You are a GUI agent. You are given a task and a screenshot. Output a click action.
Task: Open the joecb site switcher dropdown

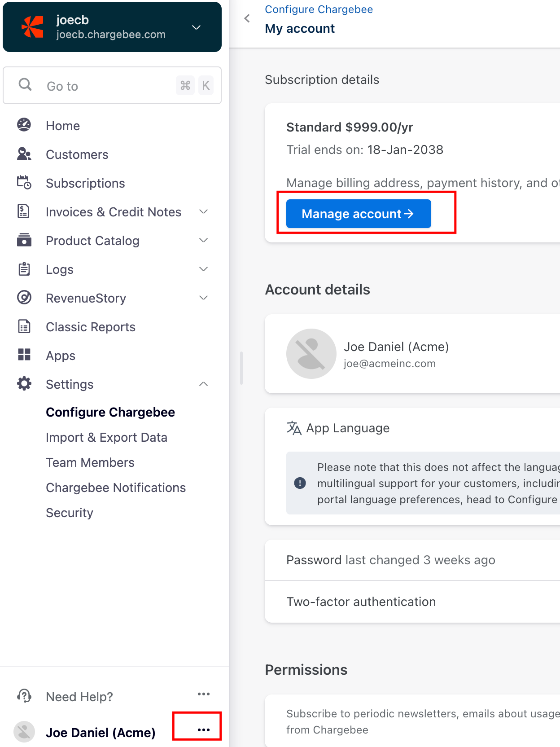tap(196, 27)
